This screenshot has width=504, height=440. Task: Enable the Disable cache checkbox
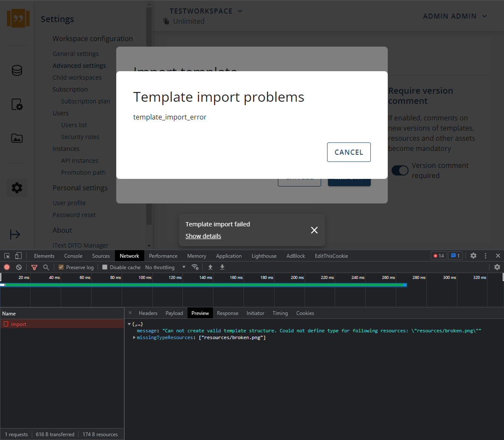105,267
